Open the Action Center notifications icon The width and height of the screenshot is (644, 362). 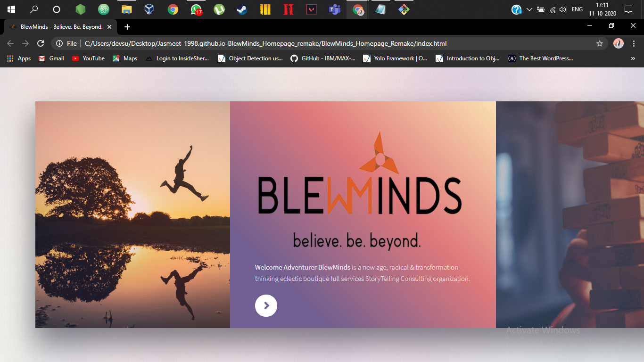(628, 9)
